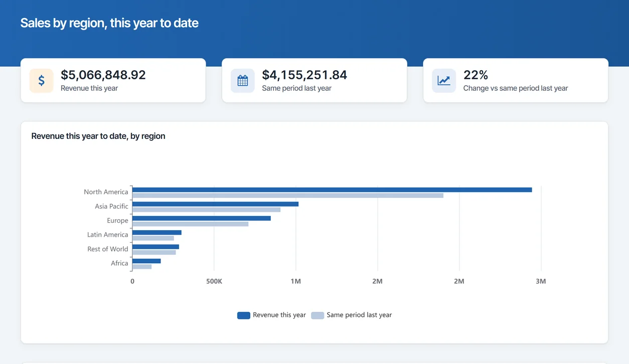Viewport: 629px width, 364px height.
Task: Select the Africa last year bar
Action: (142, 267)
